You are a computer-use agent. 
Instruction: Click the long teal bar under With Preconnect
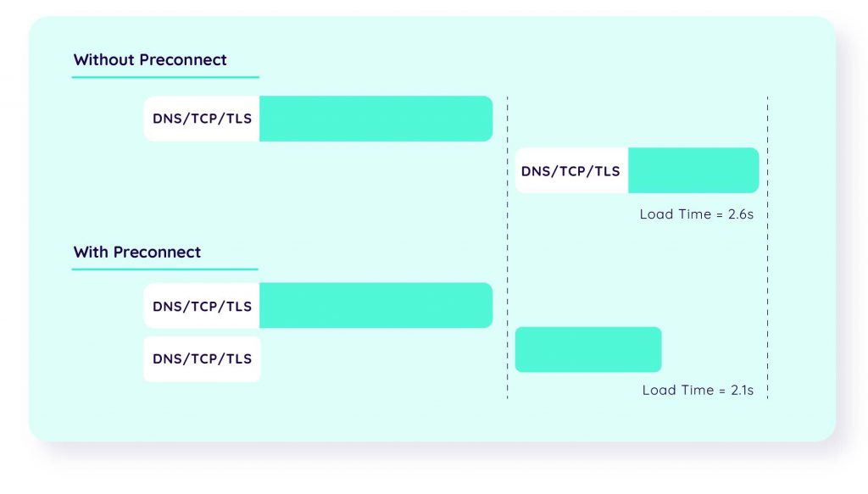[x=376, y=306]
